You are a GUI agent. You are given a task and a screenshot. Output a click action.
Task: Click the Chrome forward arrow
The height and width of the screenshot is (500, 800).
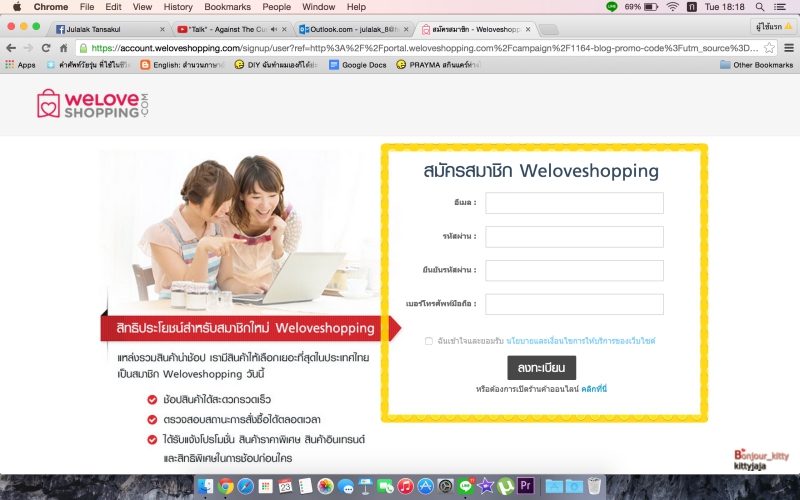pyautogui.click(x=28, y=48)
